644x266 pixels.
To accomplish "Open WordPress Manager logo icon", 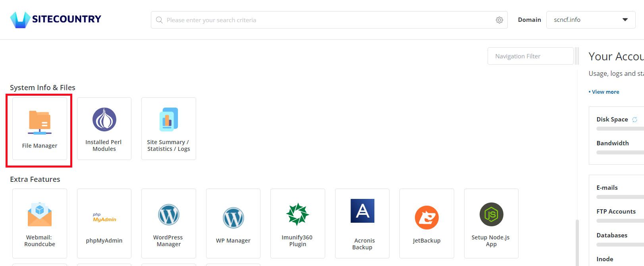I will (x=169, y=215).
